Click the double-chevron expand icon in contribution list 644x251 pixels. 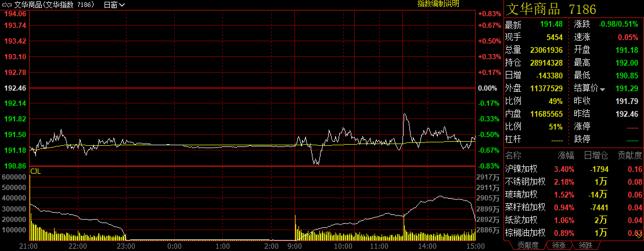click(639, 235)
